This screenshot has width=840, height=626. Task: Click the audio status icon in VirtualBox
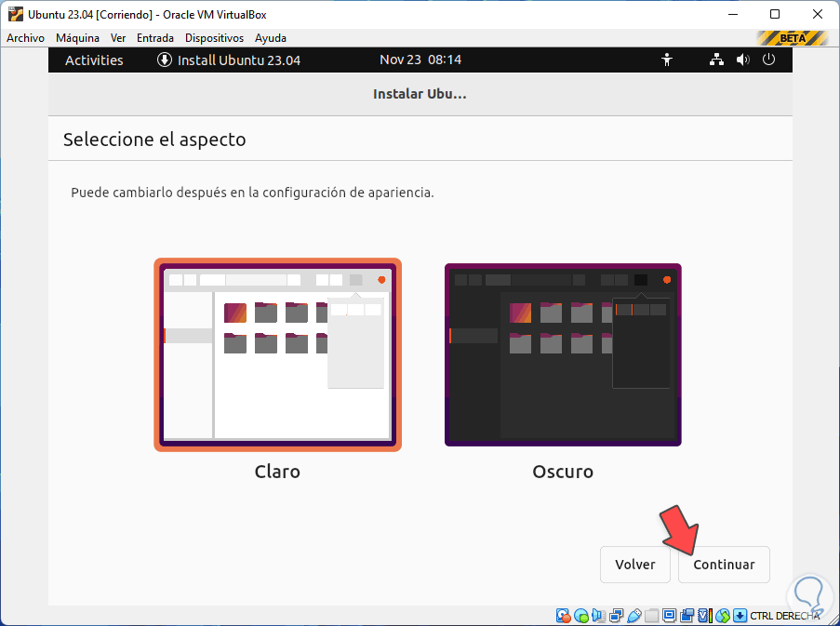[x=598, y=616]
